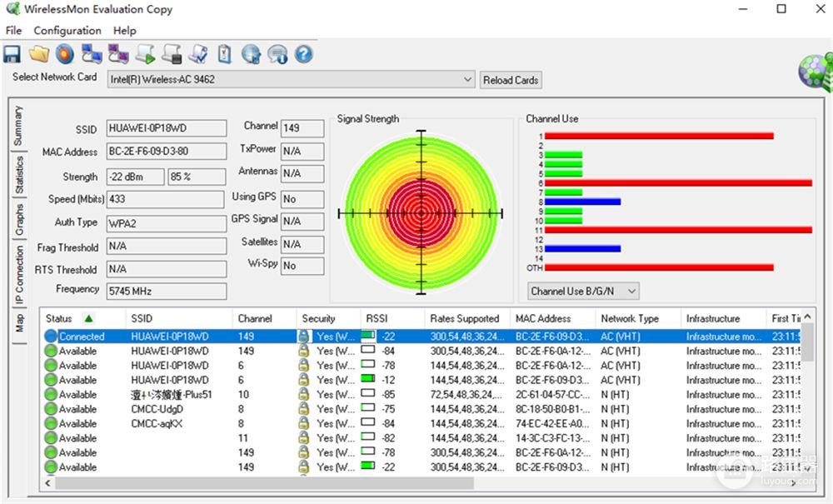
Task: Click the clipboard checklist toolbar icon
Action: pos(224,55)
